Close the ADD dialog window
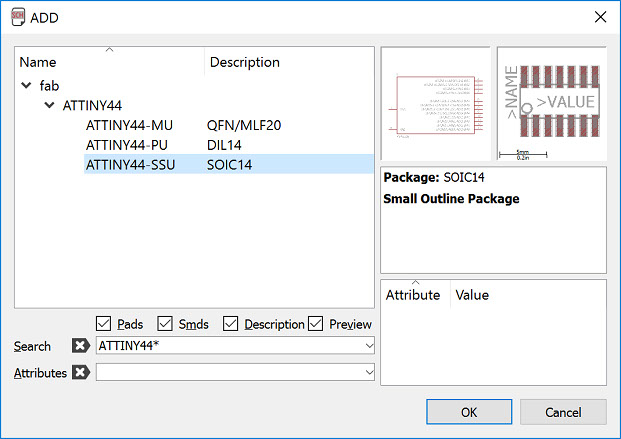The width and height of the screenshot is (621, 439). (600, 17)
